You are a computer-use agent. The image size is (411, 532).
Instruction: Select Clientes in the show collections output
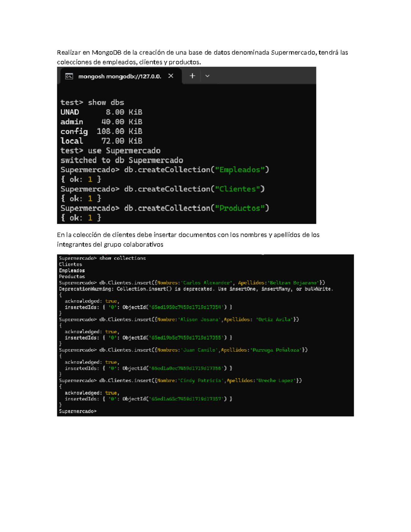(x=70, y=264)
